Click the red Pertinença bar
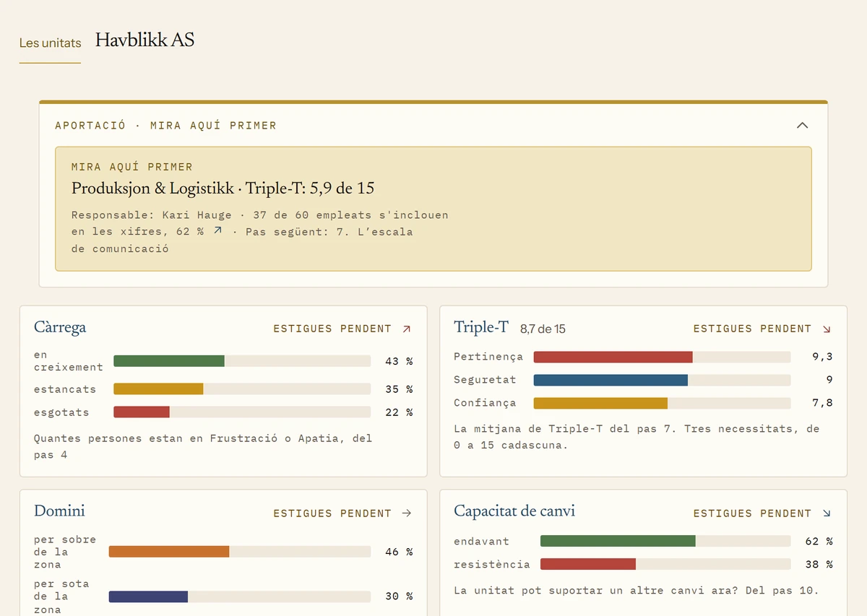The width and height of the screenshot is (867, 616). pos(613,357)
